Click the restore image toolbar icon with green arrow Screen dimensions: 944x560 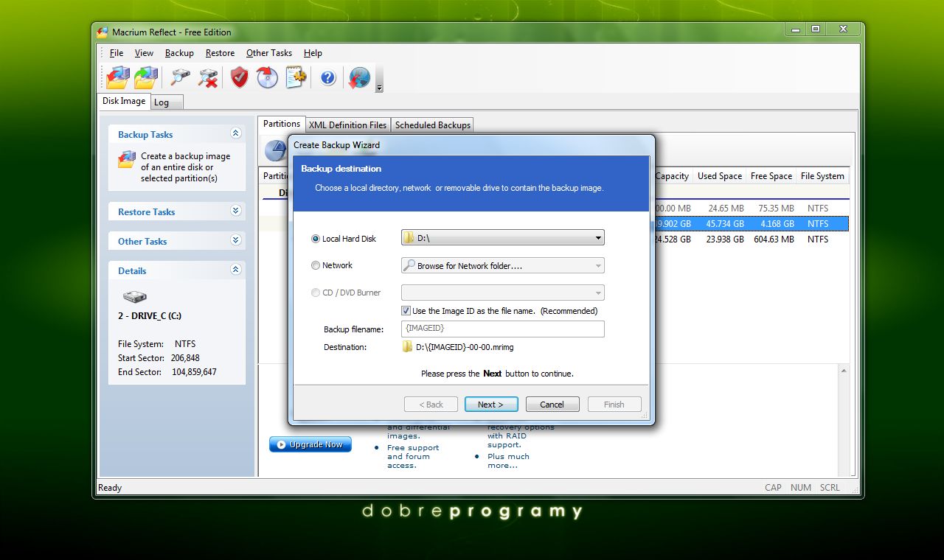pyautogui.click(x=146, y=77)
